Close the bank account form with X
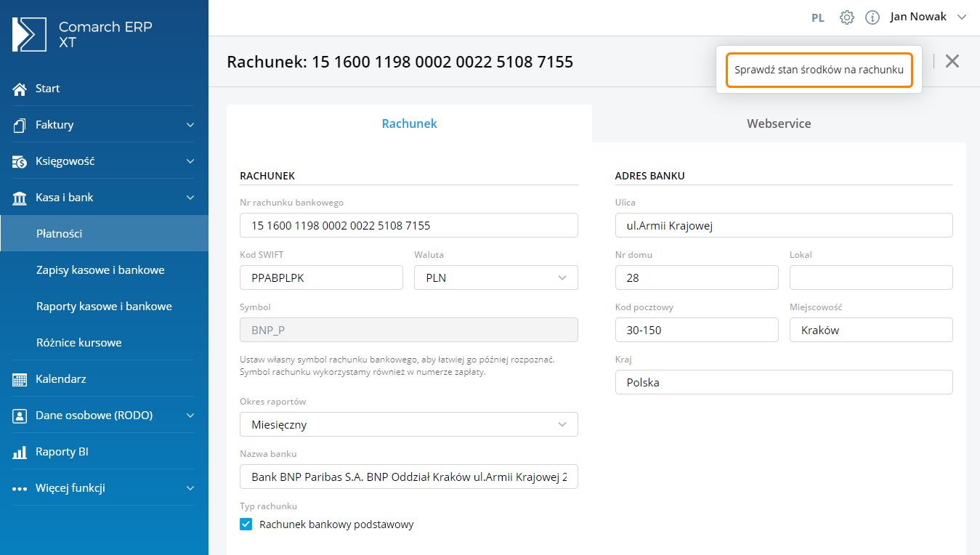Screen dimensions: 980x555 tap(952, 61)
